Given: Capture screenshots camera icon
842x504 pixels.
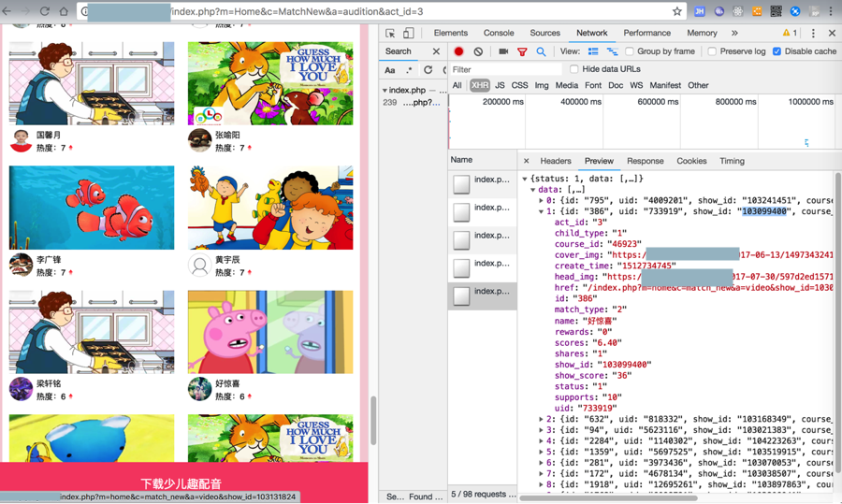Looking at the screenshot, I should tap(503, 51).
